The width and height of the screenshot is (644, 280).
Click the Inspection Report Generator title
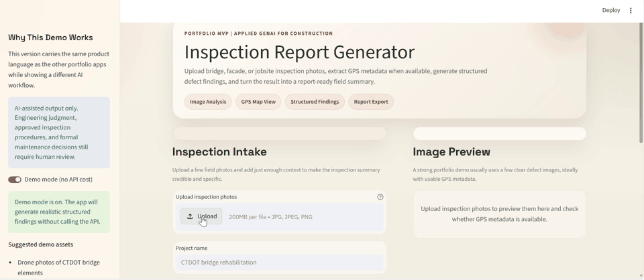point(299,52)
